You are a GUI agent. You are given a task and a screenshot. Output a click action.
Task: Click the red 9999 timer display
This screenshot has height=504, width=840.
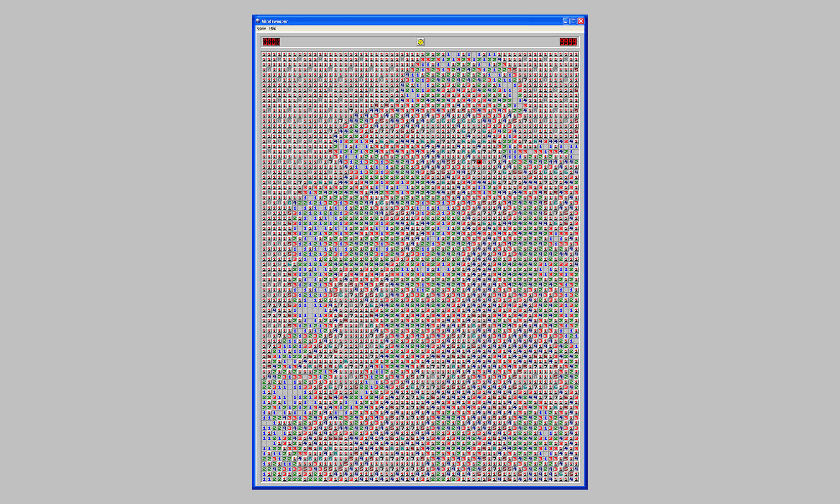[x=568, y=42]
